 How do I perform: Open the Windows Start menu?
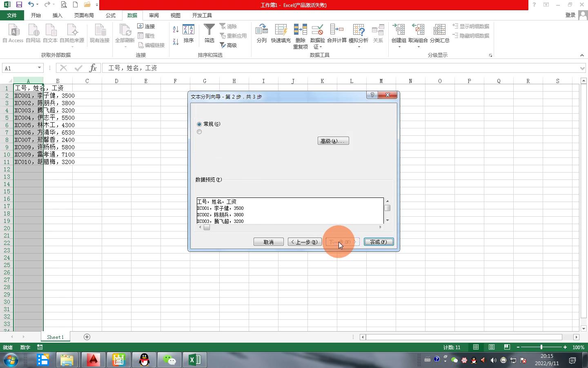(x=11, y=360)
